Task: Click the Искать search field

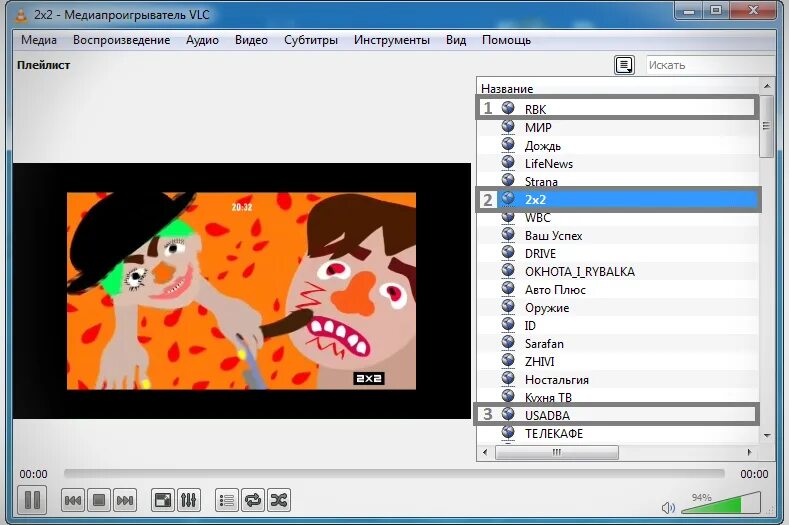Action: pyautogui.click(x=710, y=65)
